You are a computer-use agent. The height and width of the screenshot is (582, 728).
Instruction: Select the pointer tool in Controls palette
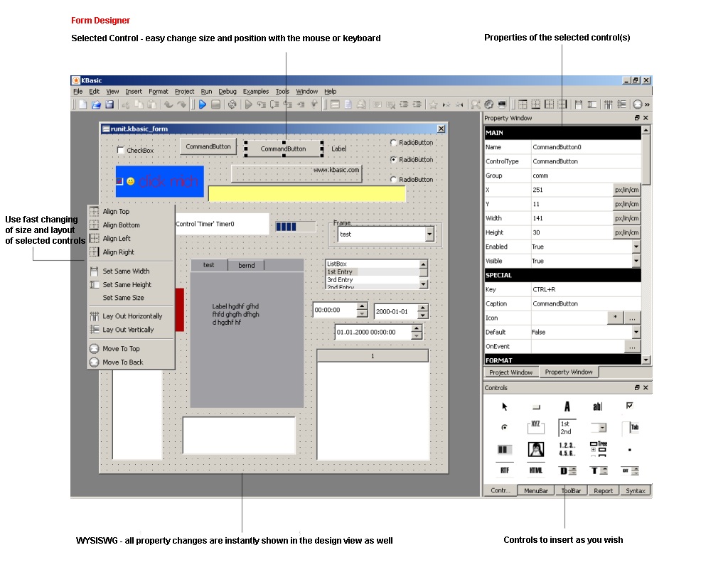click(x=504, y=406)
